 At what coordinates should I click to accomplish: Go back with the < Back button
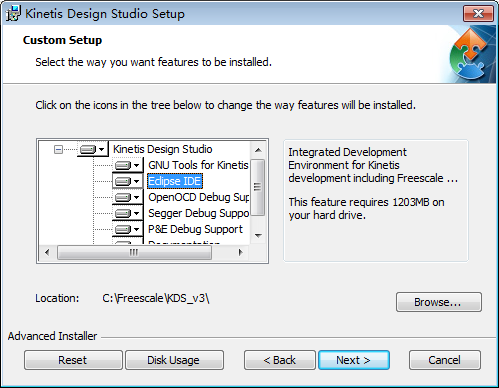(x=280, y=360)
